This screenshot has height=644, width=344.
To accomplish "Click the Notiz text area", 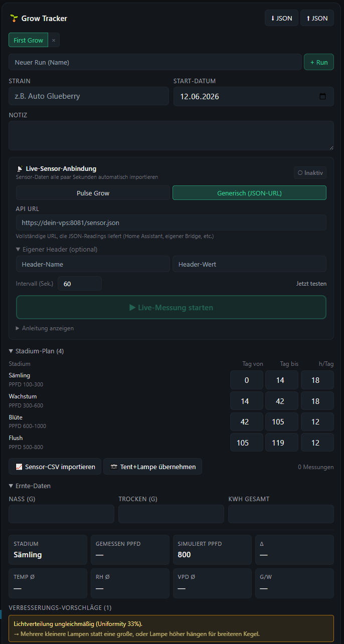I will [171, 135].
